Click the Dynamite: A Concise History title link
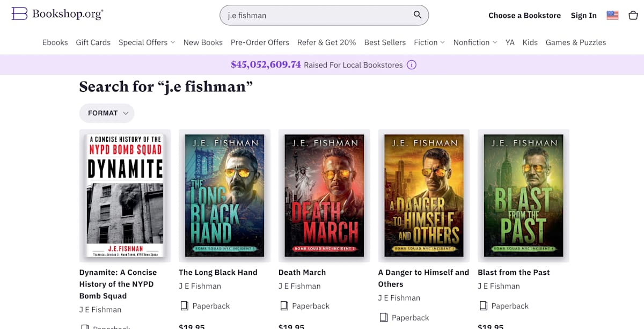 pyautogui.click(x=118, y=284)
